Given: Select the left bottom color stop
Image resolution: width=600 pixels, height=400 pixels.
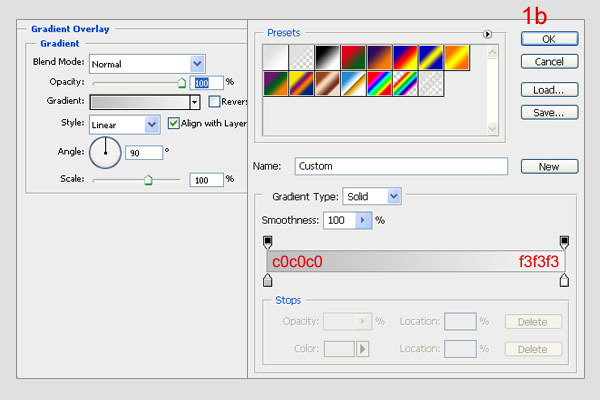Looking at the screenshot, I should [x=267, y=281].
